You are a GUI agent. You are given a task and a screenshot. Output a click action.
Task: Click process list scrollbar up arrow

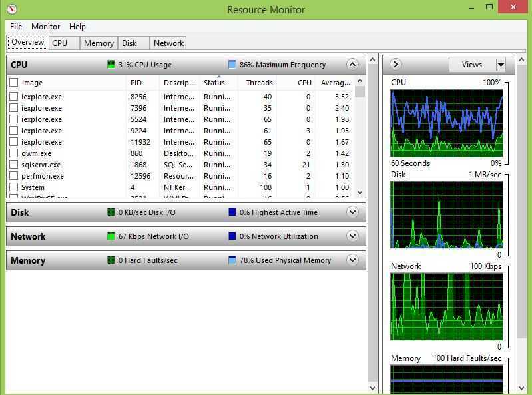click(x=360, y=81)
